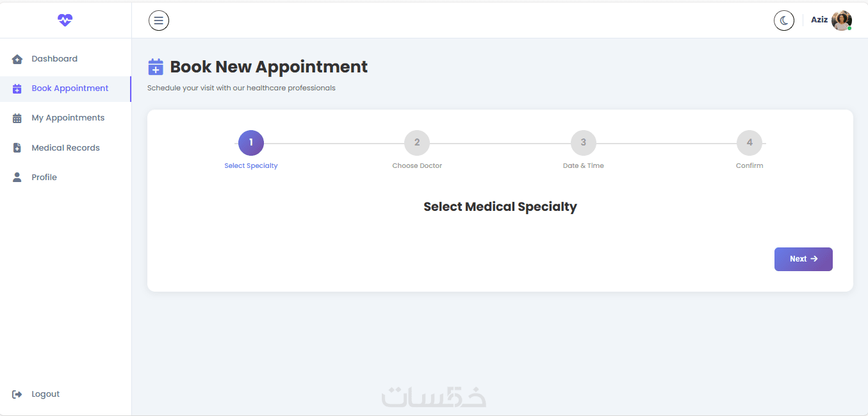Jump to step 2 Choose Doctor

(417, 142)
